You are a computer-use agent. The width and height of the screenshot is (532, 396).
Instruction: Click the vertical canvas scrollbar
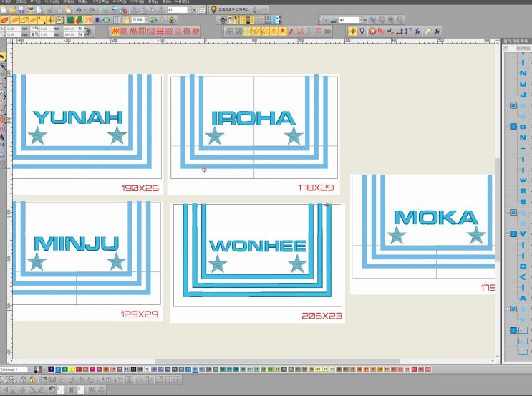tap(498, 209)
